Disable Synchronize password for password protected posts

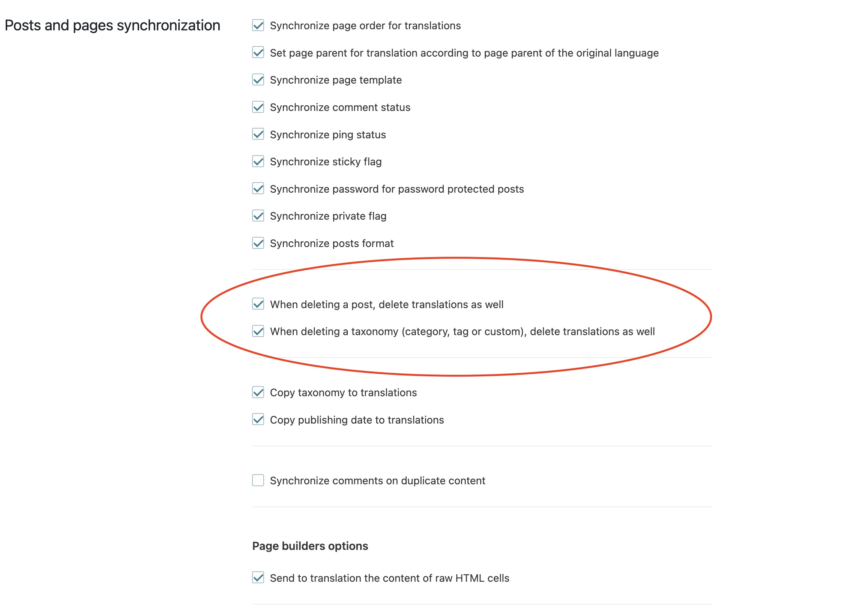coord(258,189)
